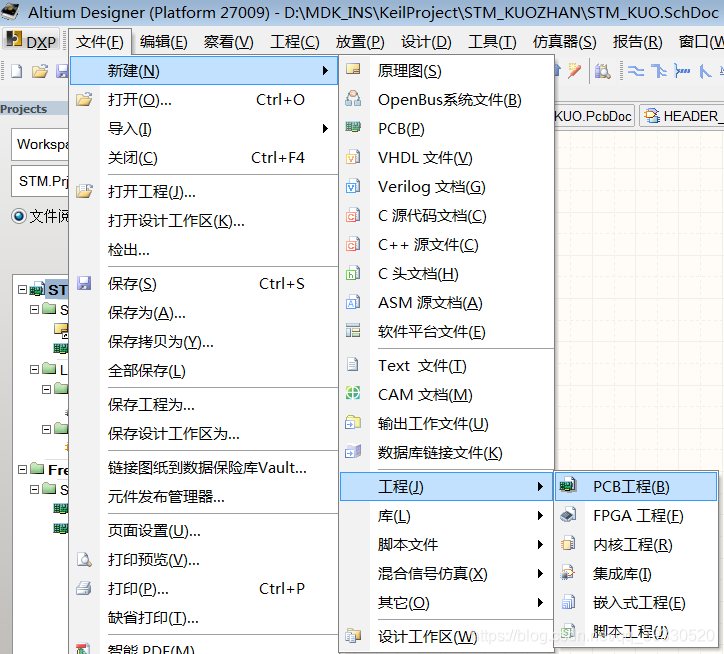Click the C++ 源文件 icon
This screenshot has width=724, height=654.
coord(353,244)
